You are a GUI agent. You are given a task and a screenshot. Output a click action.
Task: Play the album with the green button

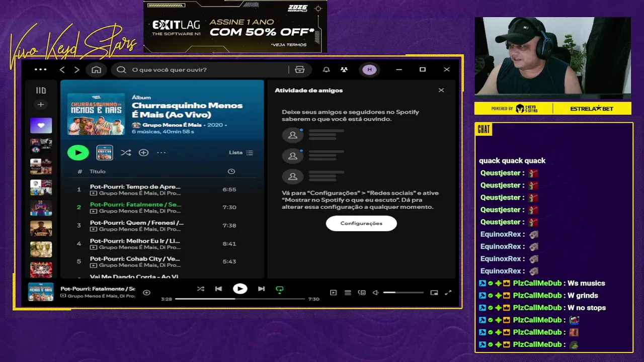coord(78,152)
